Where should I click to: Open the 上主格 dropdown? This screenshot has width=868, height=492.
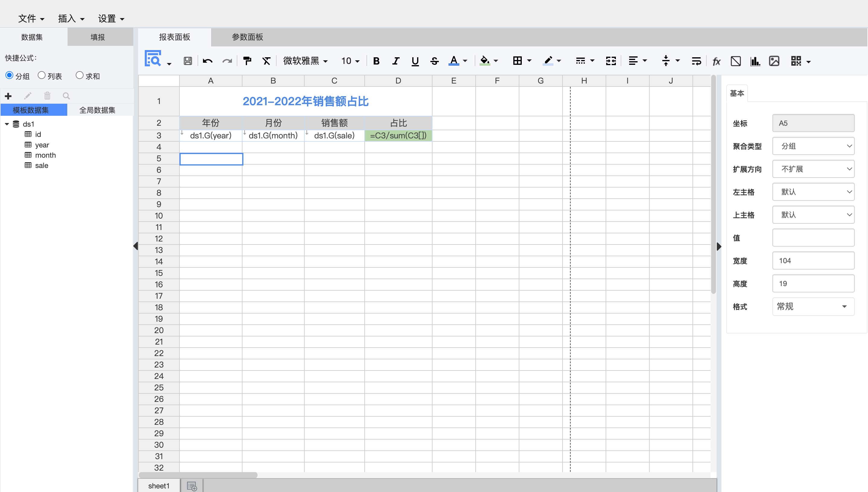click(813, 215)
